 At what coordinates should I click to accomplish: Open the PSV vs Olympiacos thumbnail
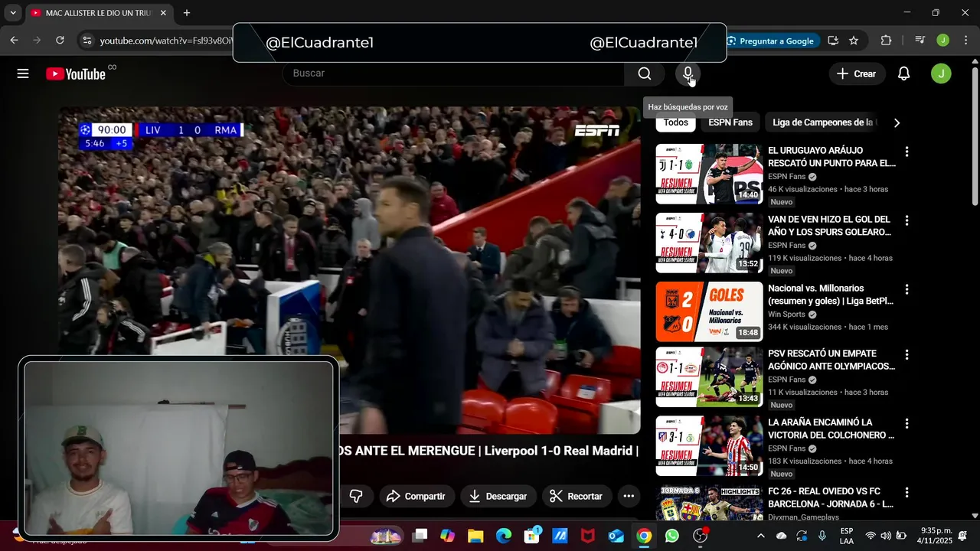coord(709,377)
